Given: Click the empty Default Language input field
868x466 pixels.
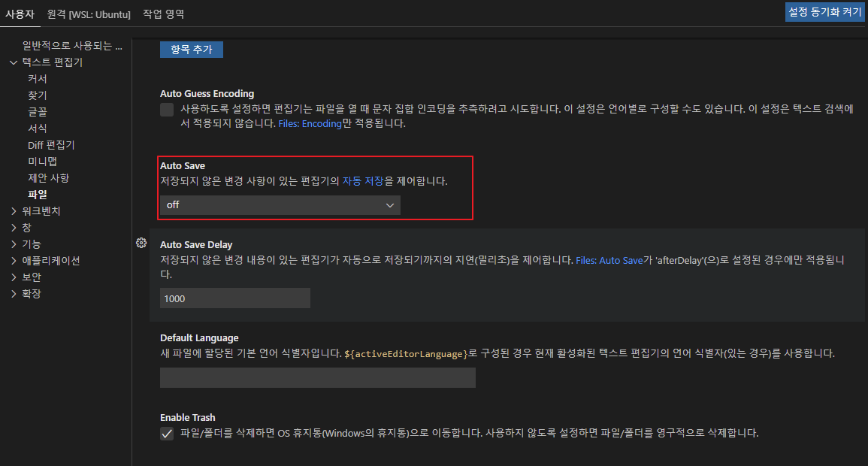Looking at the screenshot, I should click(x=318, y=377).
